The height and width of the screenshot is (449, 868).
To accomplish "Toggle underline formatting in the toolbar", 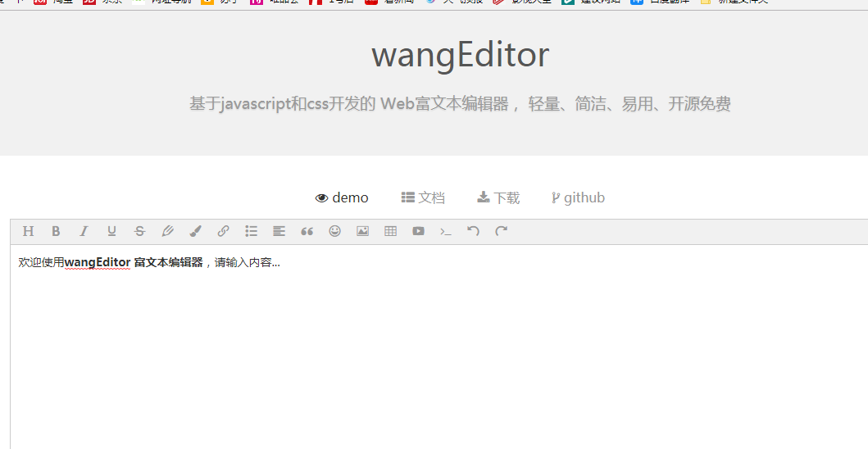I will coord(111,231).
